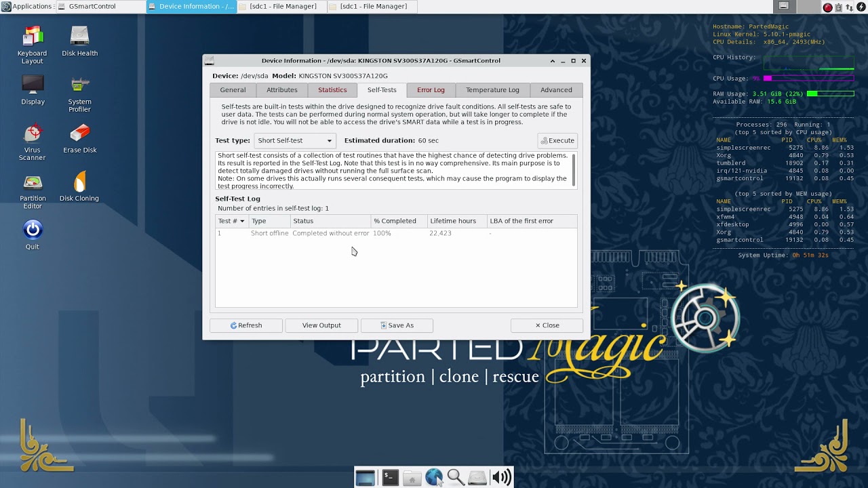This screenshot has height=488, width=868.
Task: Sort by Test # column header
Action: (x=232, y=221)
